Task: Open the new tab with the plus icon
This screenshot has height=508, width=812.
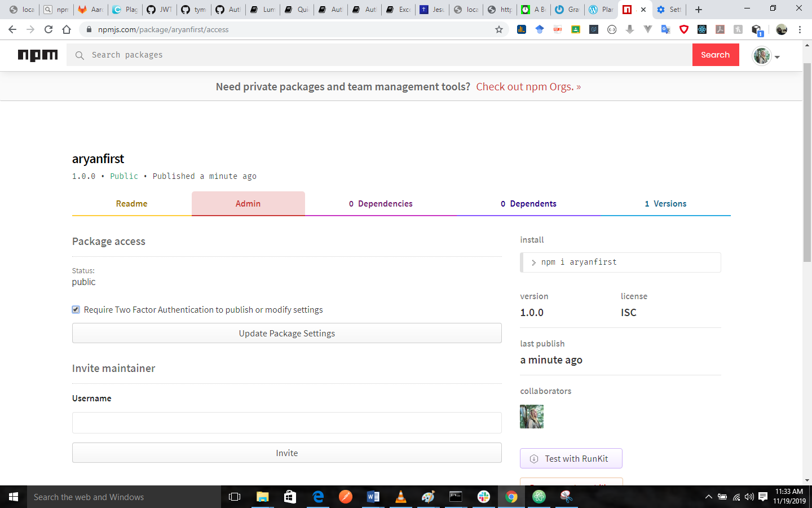Action: tap(699, 10)
